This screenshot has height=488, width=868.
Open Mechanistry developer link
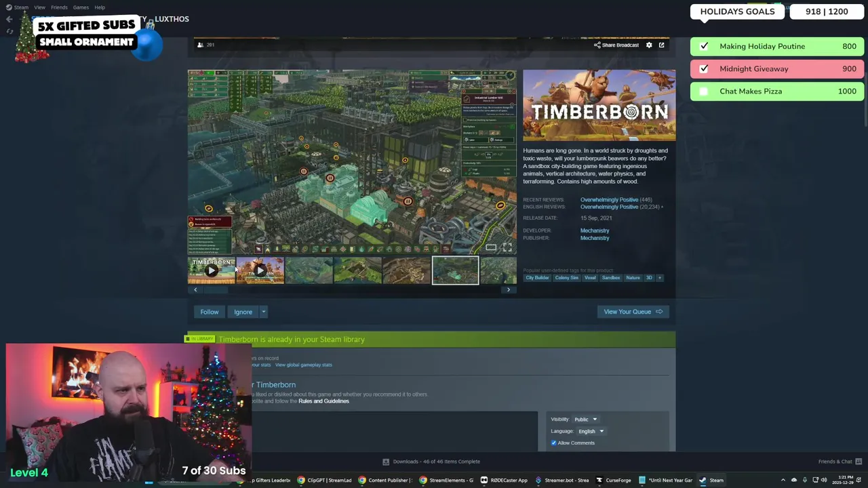[x=595, y=230]
